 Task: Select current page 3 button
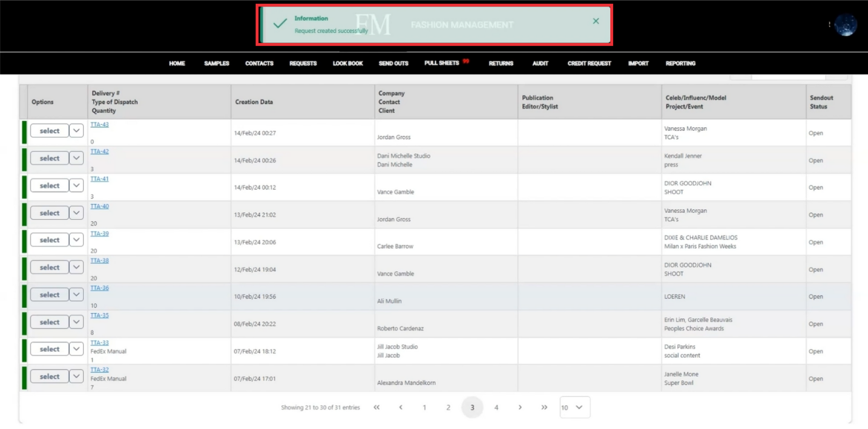(x=472, y=407)
